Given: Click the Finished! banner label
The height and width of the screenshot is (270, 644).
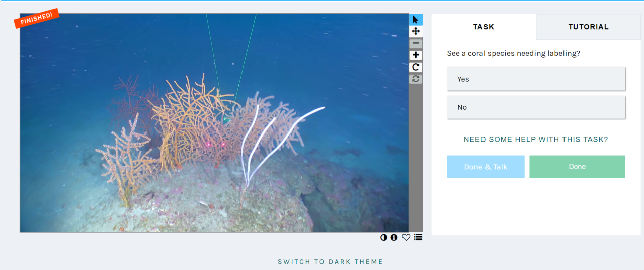Looking at the screenshot, I should tap(37, 18).
